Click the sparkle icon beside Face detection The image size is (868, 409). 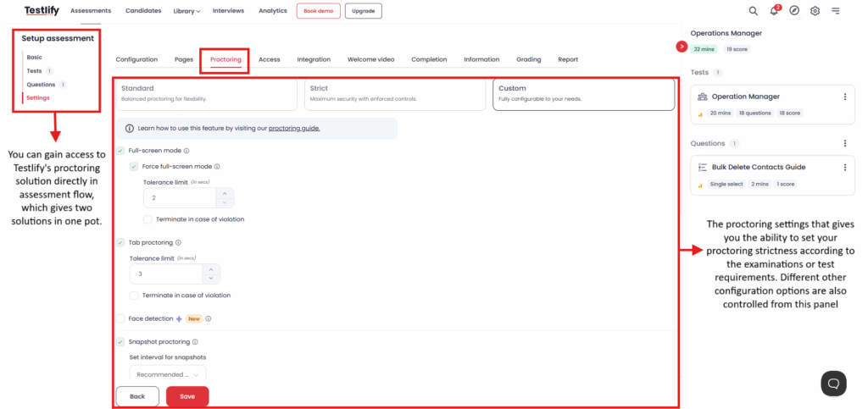pyautogui.click(x=179, y=319)
